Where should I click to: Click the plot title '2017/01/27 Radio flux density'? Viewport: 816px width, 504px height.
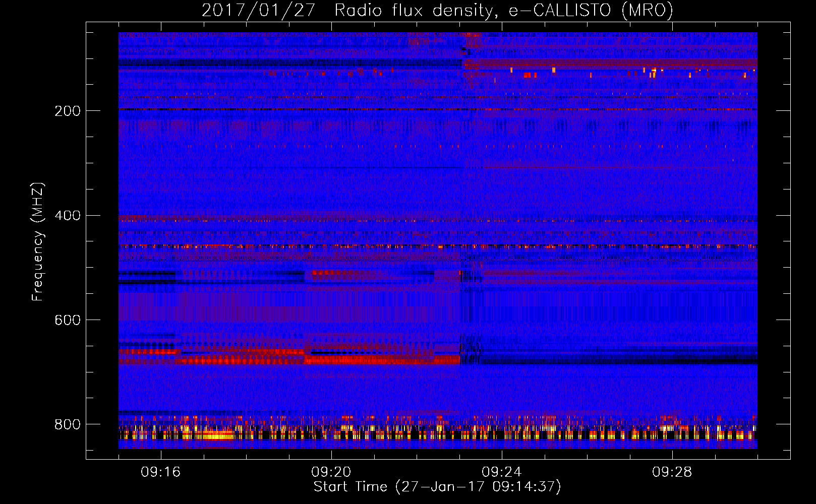(437, 10)
